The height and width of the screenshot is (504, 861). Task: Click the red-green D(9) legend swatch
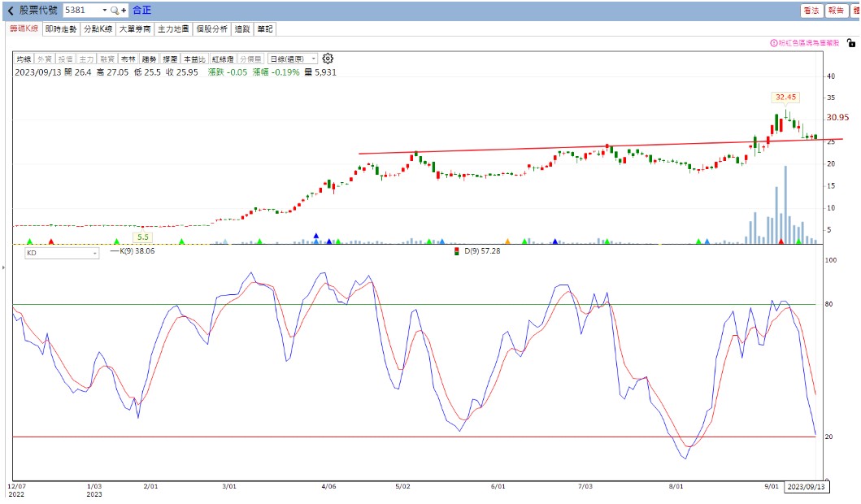[456, 251]
